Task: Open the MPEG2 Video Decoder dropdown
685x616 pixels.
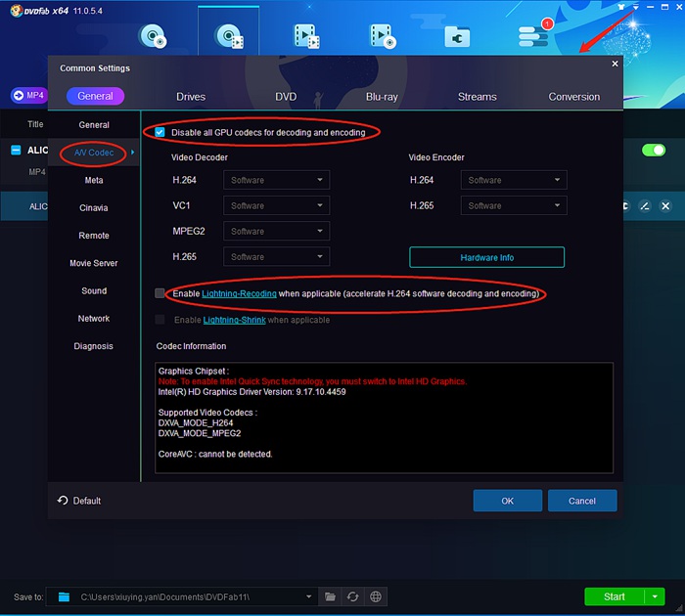Action: pyautogui.click(x=277, y=231)
